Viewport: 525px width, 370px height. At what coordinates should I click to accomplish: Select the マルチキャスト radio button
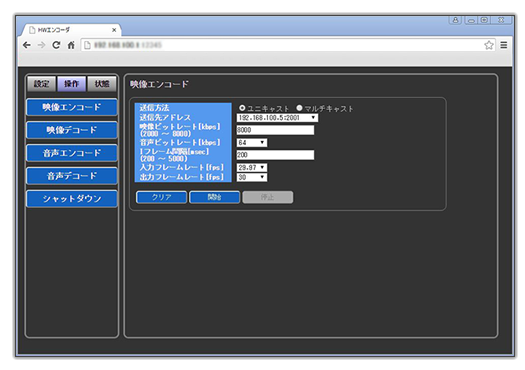tap(299, 108)
